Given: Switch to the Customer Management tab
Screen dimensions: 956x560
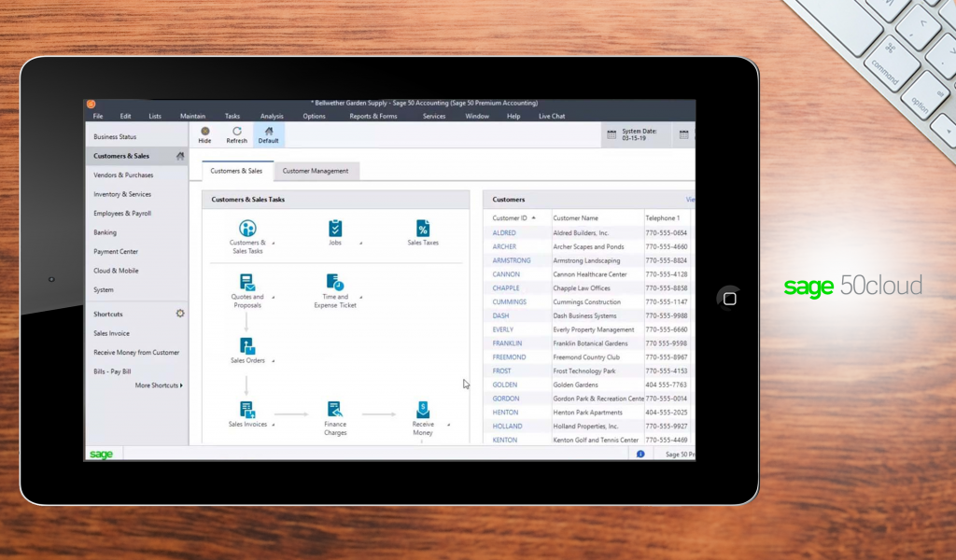Looking at the screenshot, I should tap(316, 171).
